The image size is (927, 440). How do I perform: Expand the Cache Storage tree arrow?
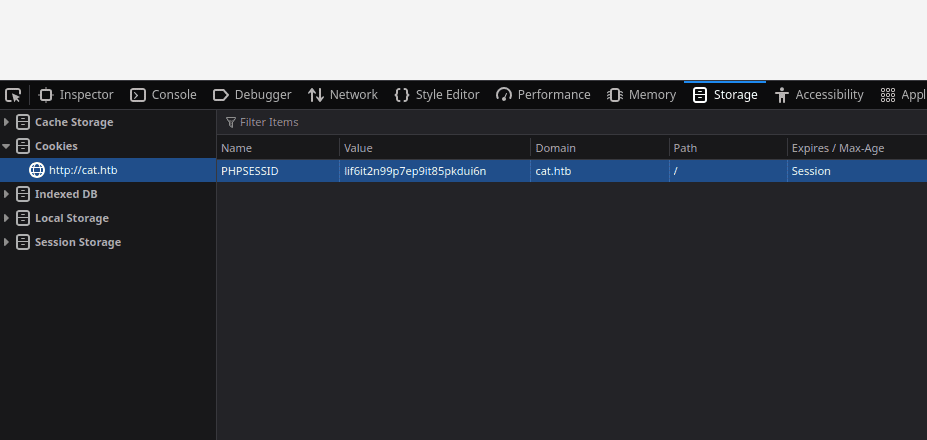click(7, 122)
